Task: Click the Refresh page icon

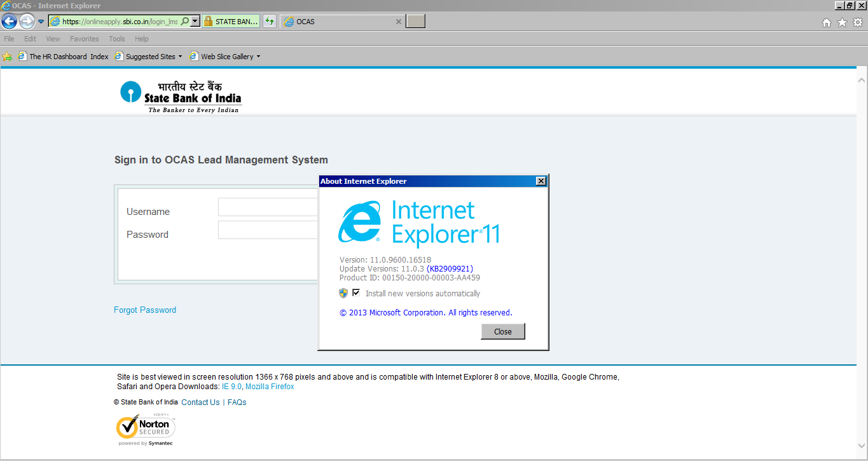Action: tap(270, 22)
